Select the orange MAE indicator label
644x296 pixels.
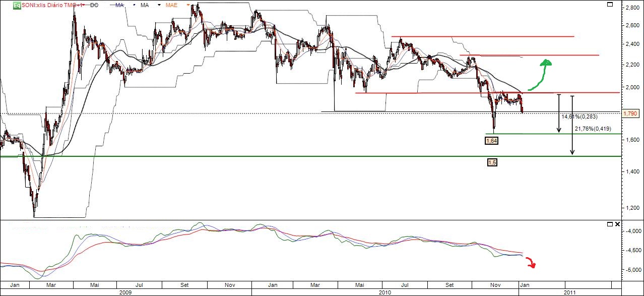tap(171, 5)
